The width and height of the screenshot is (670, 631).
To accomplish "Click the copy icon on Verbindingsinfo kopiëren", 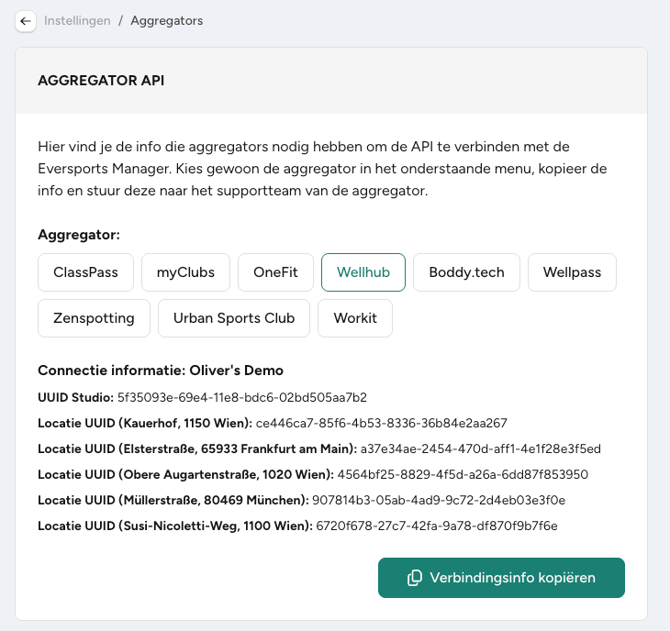I will 414,578.
